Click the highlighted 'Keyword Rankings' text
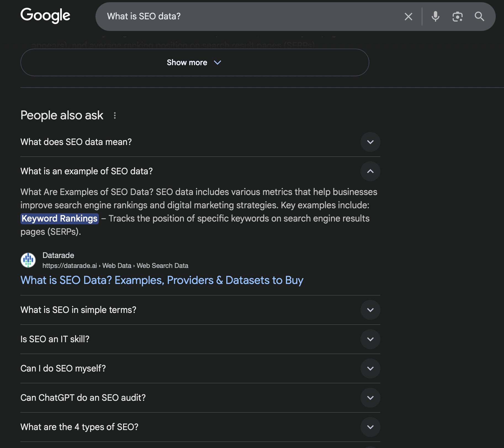This screenshot has height=448, width=504. coord(60,218)
